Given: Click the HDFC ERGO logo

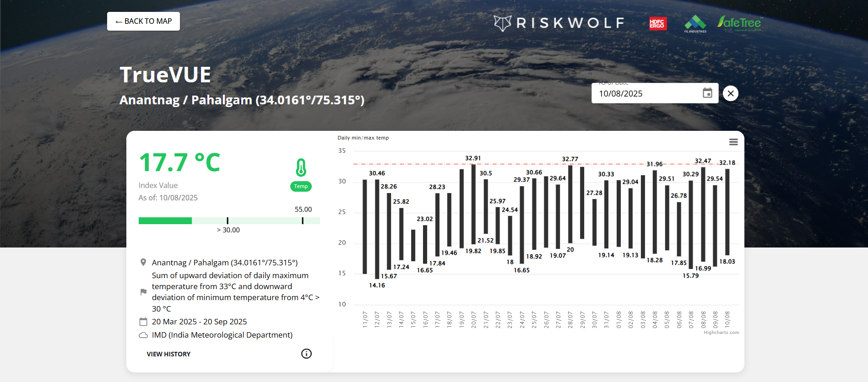Looking at the screenshot, I should 658,24.
